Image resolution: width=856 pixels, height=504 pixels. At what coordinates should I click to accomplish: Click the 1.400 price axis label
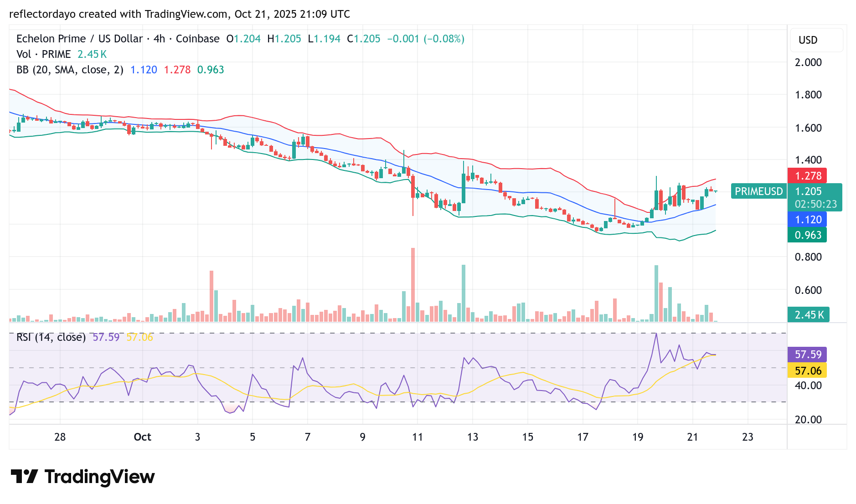click(808, 160)
